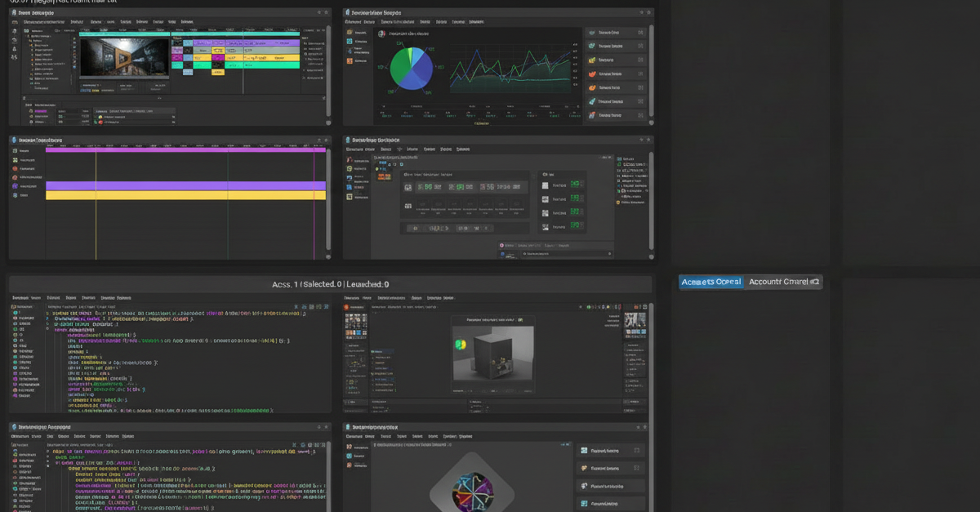The height and width of the screenshot is (512, 980).
Task: Toggle the checkbox on the bottom-right panel's first row
Action: (x=636, y=451)
